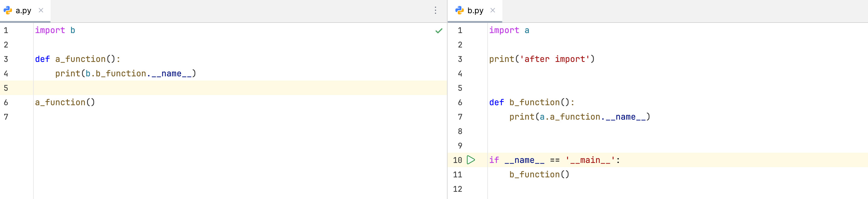This screenshot has width=868, height=199.
Task: Click 'def a_function():' in a.py
Action: coord(77,59)
